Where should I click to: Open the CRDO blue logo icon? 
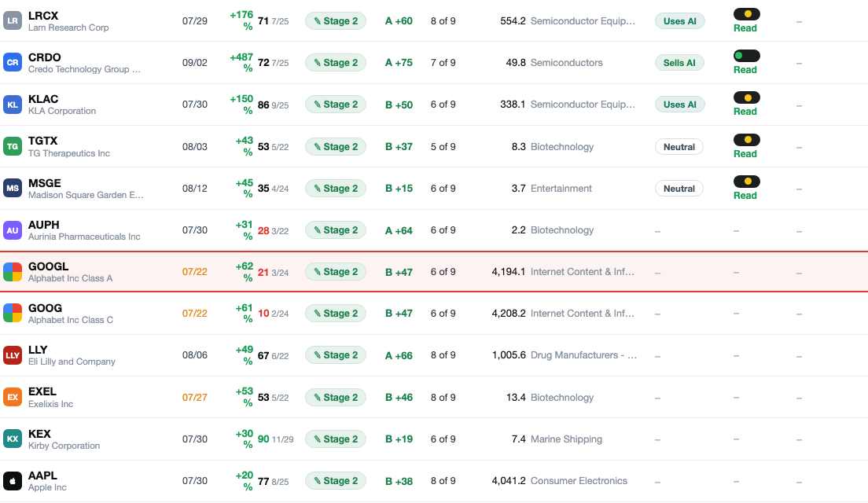tap(12, 63)
